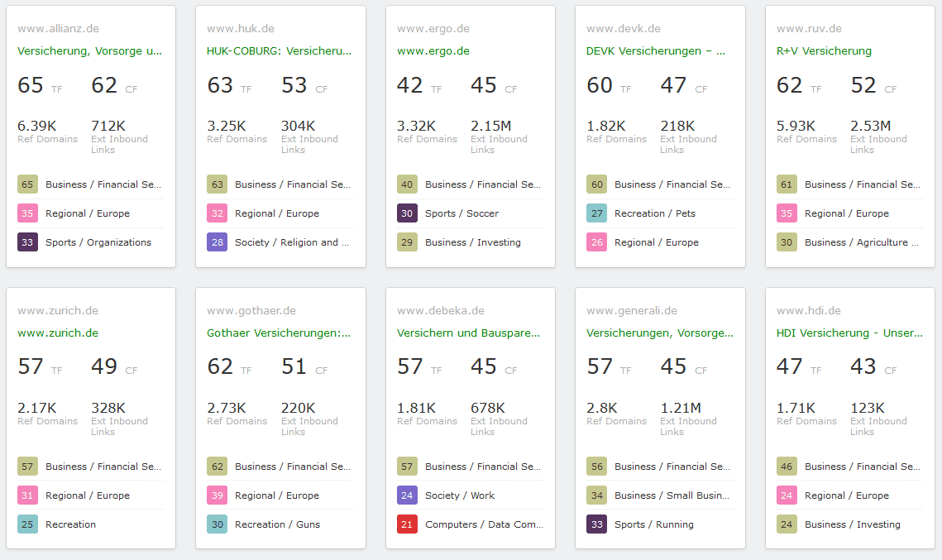This screenshot has width=942, height=560.
Task: Open the 'HUK-COBURG: Versicheru...' title link
Action: [x=279, y=51]
